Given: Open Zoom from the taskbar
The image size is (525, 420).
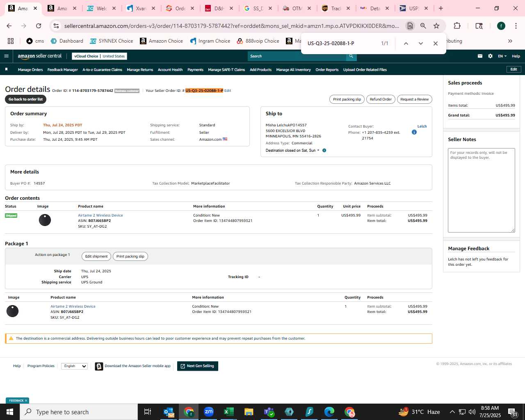Looking at the screenshot, I should (209, 412).
